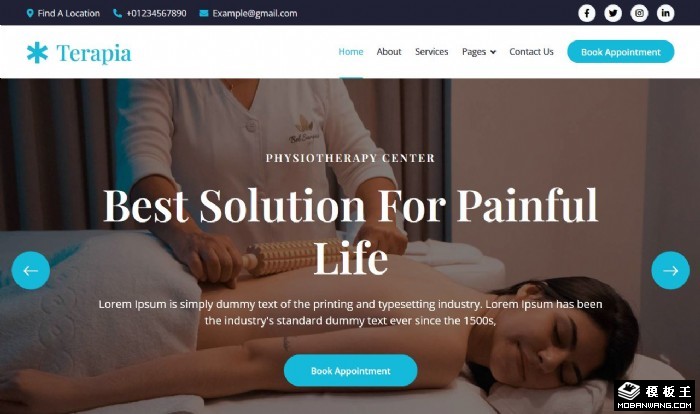This screenshot has width=700, height=414.
Task: Click the Terapia asterisk logo icon
Action: point(37,53)
